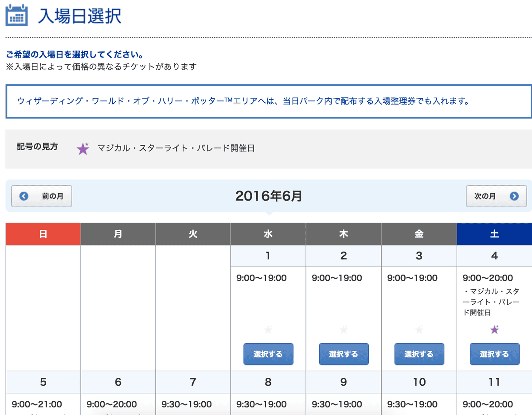Click 次の月 to view July 2016
532x415 pixels.
[x=496, y=196]
